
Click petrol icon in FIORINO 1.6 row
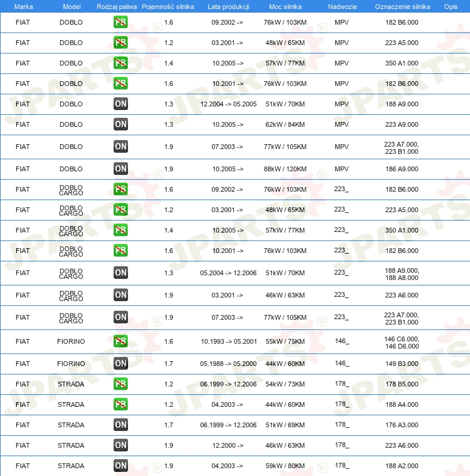121,341
